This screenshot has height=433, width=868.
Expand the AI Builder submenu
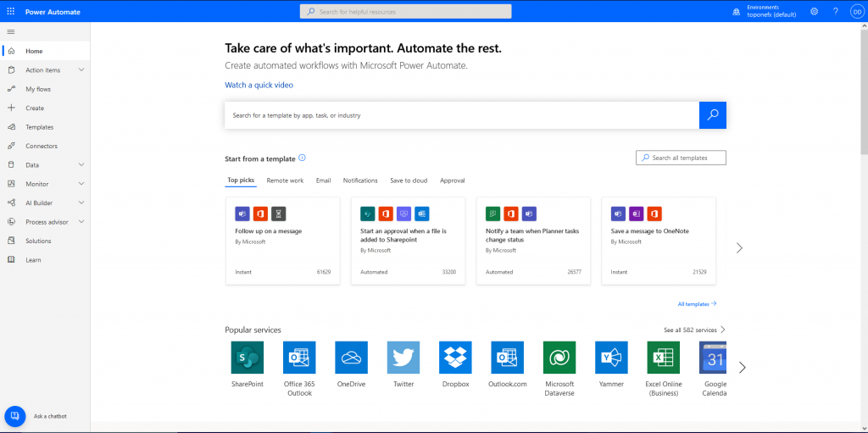81,203
